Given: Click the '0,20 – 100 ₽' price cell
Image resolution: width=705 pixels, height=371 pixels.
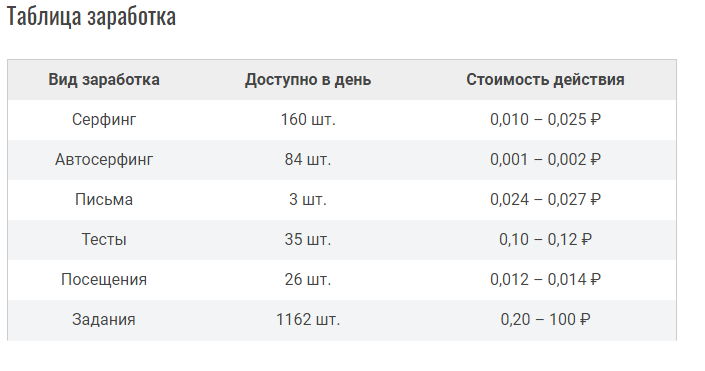Looking at the screenshot, I should tap(545, 319).
